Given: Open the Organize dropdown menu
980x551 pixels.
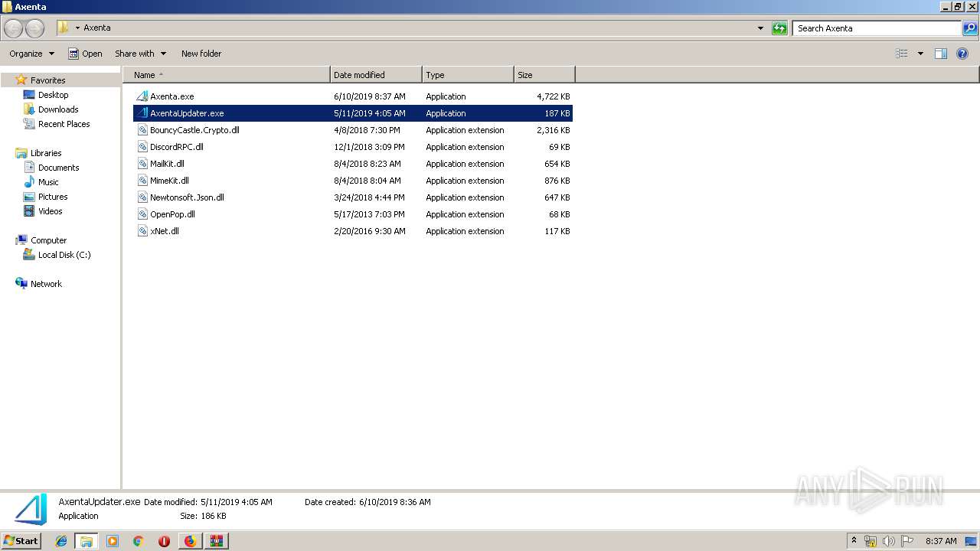Looking at the screenshot, I should pyautogui.click(x=31, y=54).
